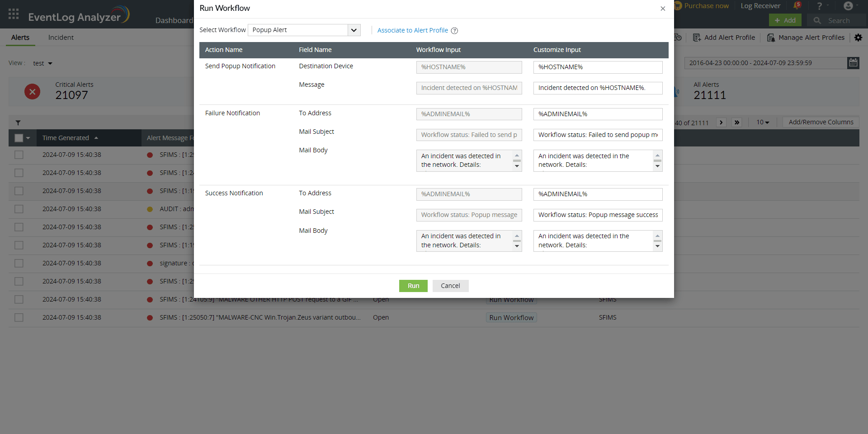Open the calendar icon for date range
This screenshot has width=868, height=434.
[x=853, y=63]
